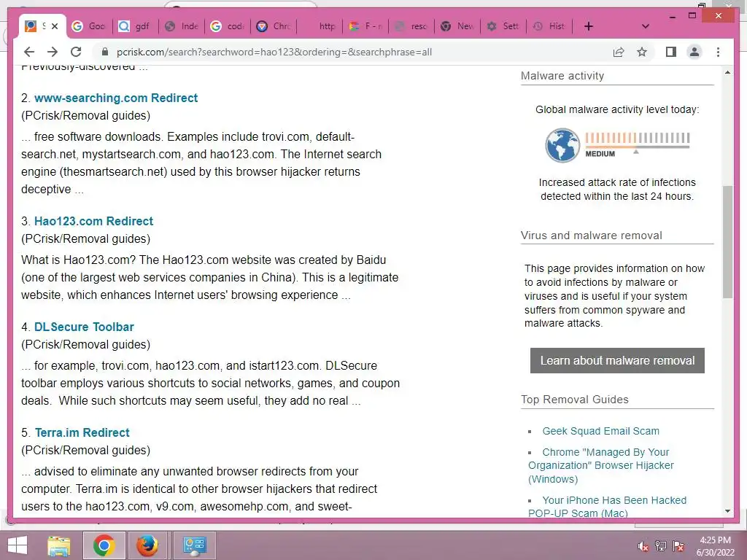Click Malware activity heading

[x=562, y=76]
